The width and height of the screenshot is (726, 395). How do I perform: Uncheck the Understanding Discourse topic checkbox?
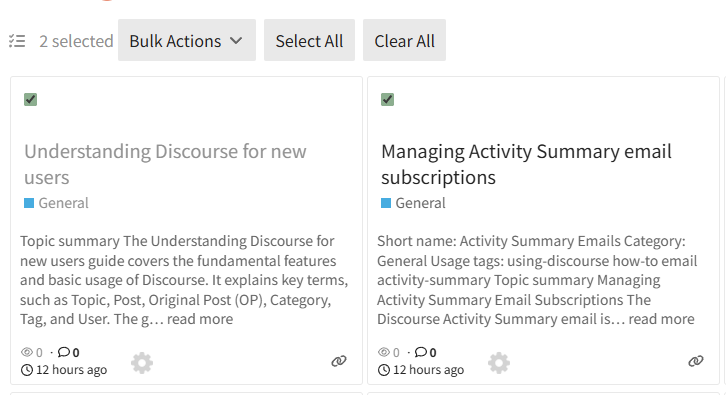click(x=31, y=100)
